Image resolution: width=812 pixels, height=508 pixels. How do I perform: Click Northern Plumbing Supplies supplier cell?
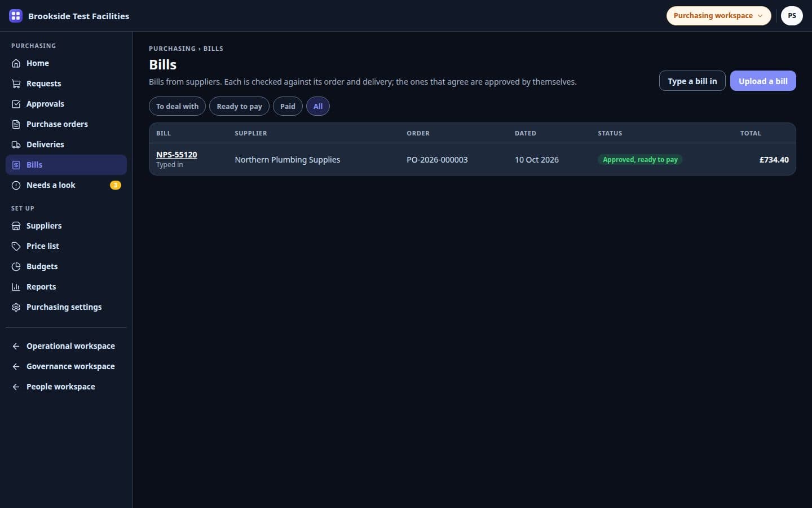tap(287, 160)
